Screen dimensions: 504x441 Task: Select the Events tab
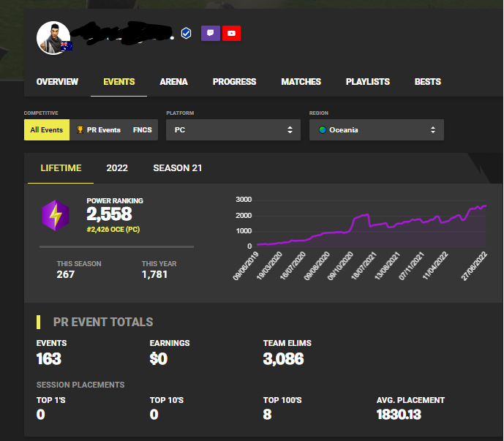tap(119, 82)
